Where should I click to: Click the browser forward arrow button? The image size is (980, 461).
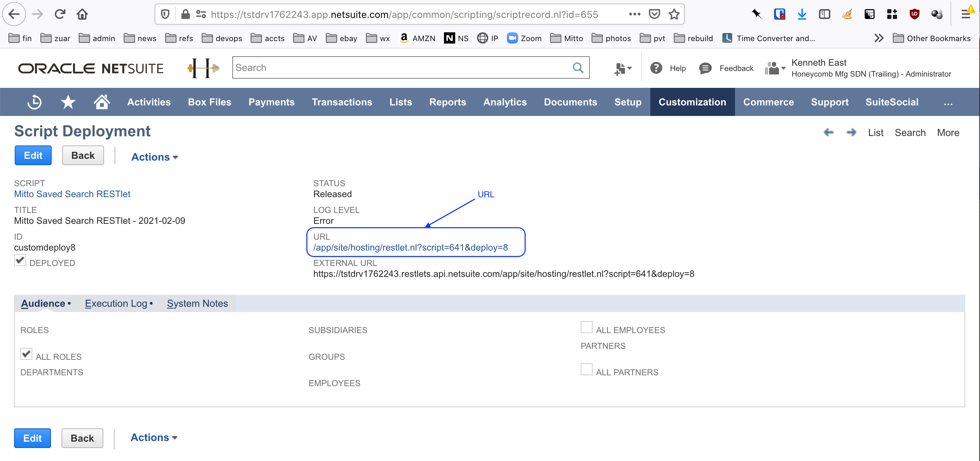coord(37,14)
